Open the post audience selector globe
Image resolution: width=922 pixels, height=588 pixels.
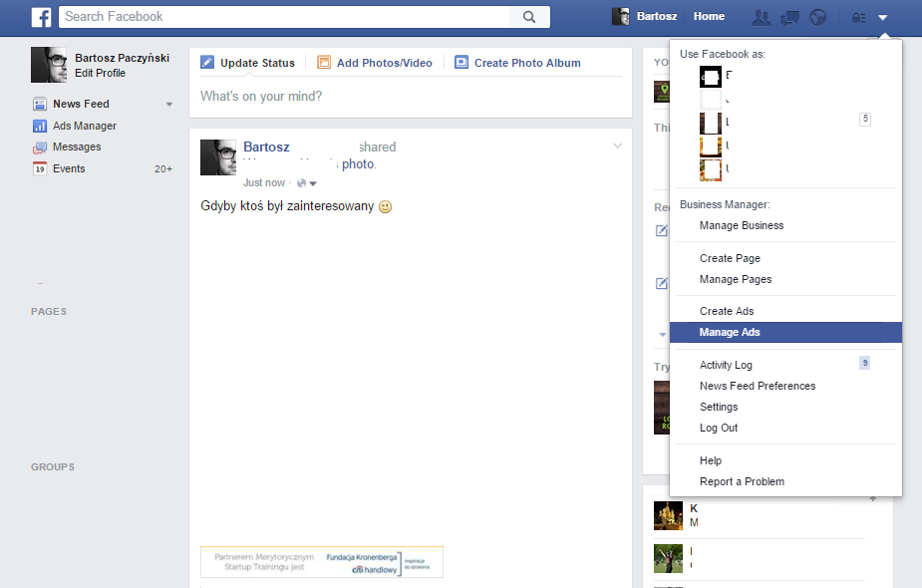tap(306, 183)
